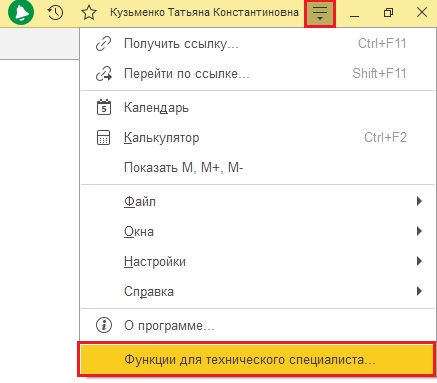Expand the arrow next to Справка
This screenshot has height=383, width=437.
419,291
